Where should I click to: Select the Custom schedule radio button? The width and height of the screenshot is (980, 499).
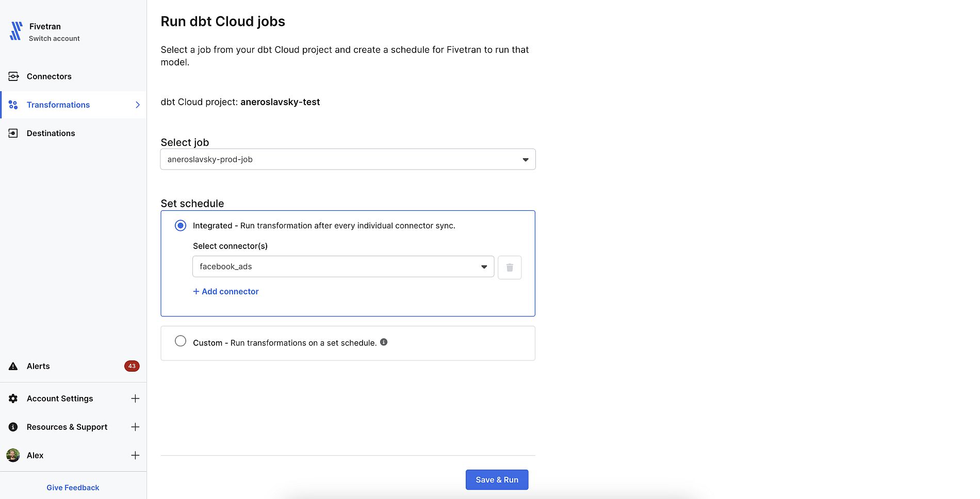click(181, 341)
